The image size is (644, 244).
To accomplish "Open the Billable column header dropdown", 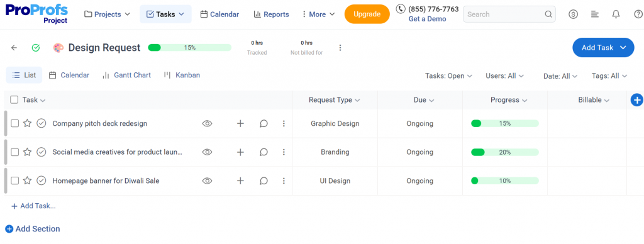I will (x=594, y=100).
